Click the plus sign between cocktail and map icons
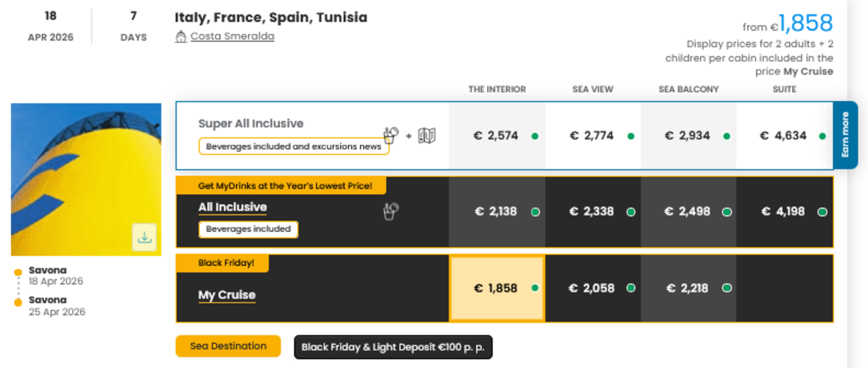The height and width of the screenshot is (368, 868). [408, 137]
